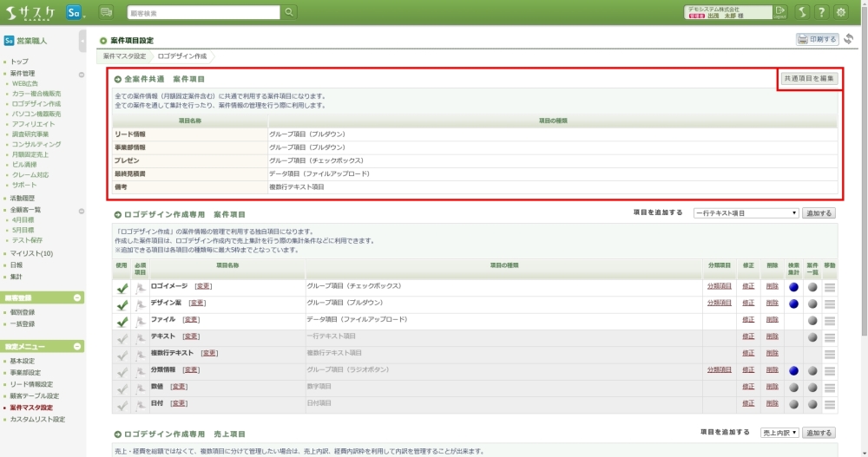The width and height of the screenshot is (868, 457).
Task: Click the 共通項目を編集 button
Action: pos(808,79)
